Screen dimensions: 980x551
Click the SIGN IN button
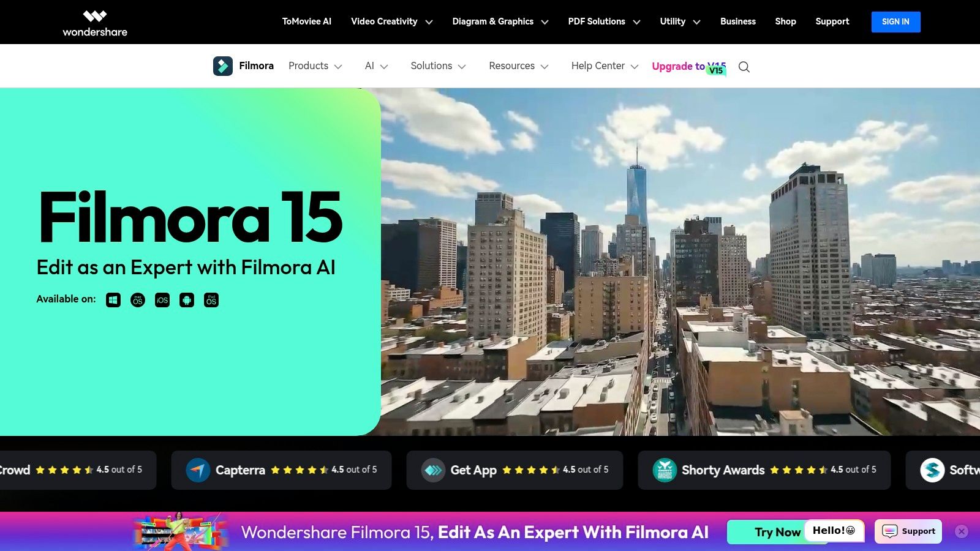point(895,21)
